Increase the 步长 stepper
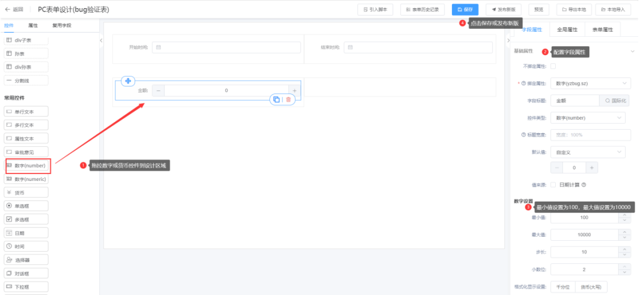This screenshot has width=644, height=295. point(624,249)
